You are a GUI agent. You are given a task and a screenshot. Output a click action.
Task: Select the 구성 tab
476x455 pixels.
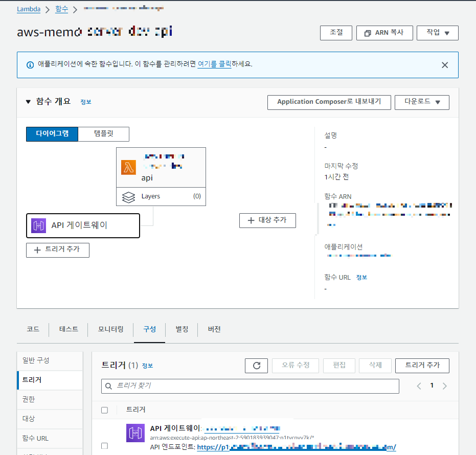(149, 329)
